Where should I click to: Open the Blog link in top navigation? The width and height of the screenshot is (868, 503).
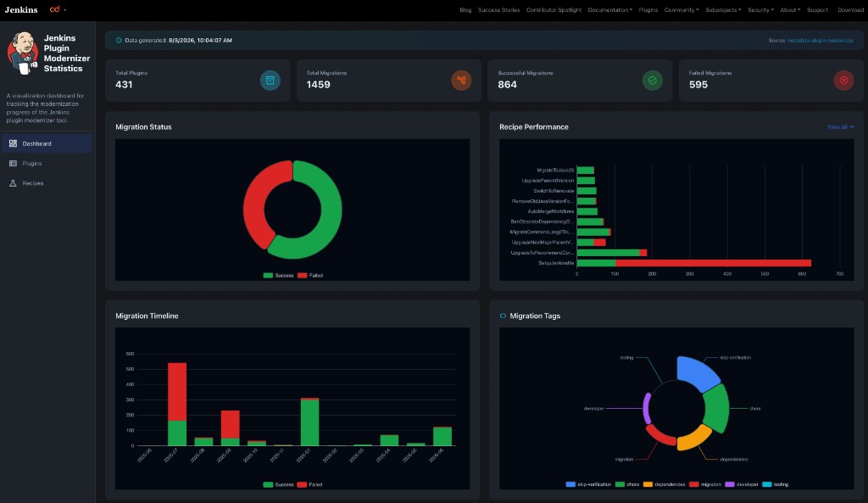(x=465, y=10)
